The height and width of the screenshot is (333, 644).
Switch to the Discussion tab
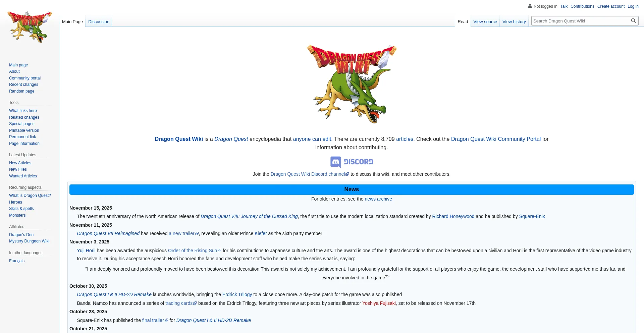coord(99,21)
